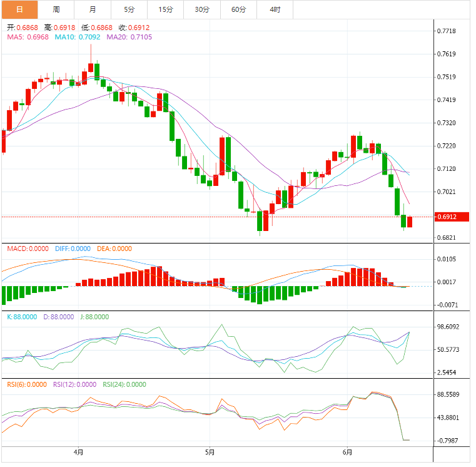
Task: Select the 周 (weekly) timeframe tab
Action: point(56,9)
